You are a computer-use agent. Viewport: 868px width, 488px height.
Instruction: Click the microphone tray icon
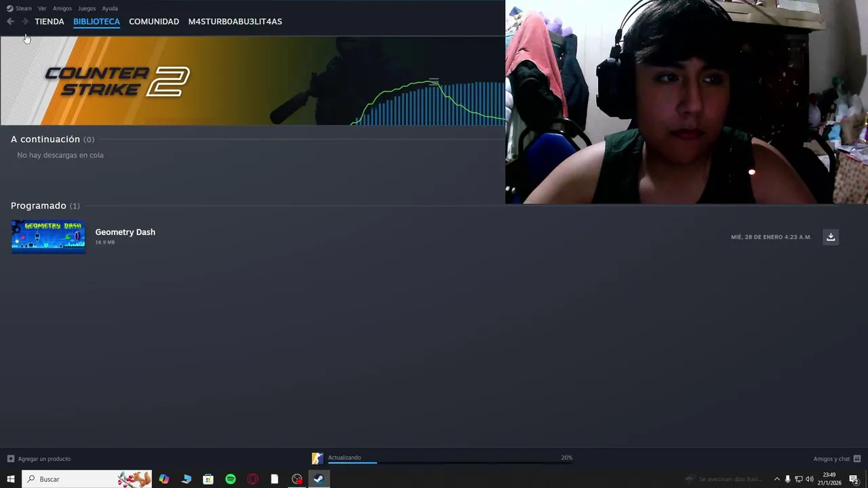coord(787,479)
